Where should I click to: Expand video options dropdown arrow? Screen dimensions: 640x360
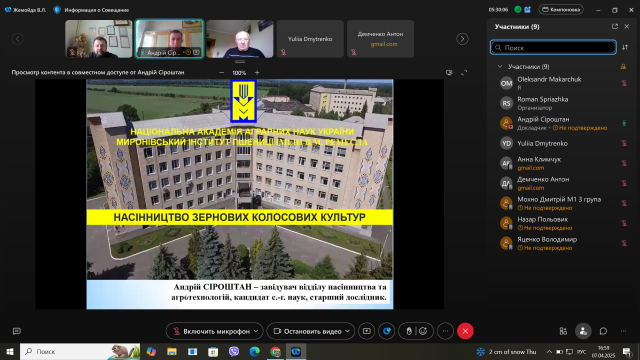(x=347, y=331)
